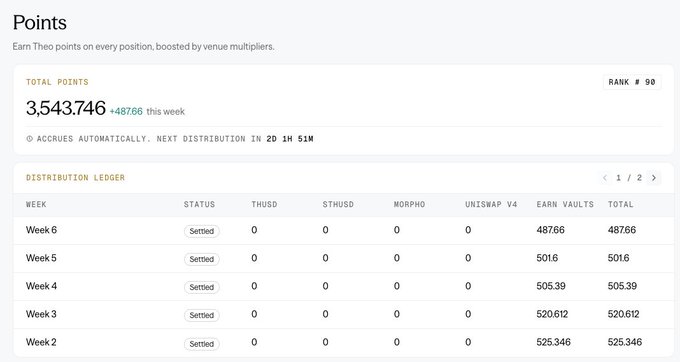Select the THUSD column header
The width and height of the screenshot is (680, 362).
(264, 204)
